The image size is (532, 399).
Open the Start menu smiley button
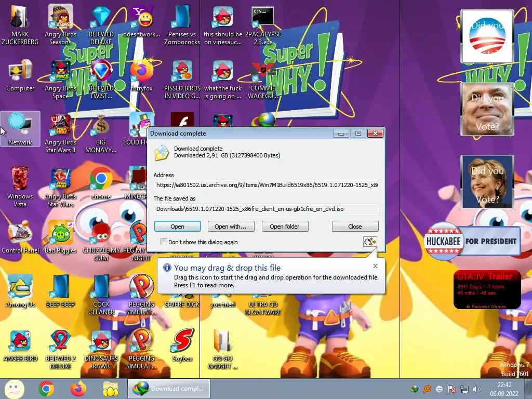pos(14,389)
